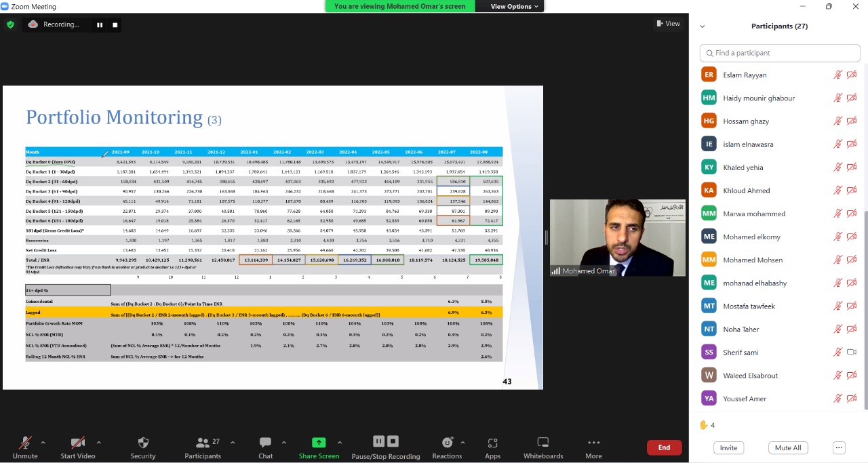Image resolution: width=868 pixels, height=463 pixels.
Task: Pause the recording in top indicator
Action: click(x=100, y=24)
